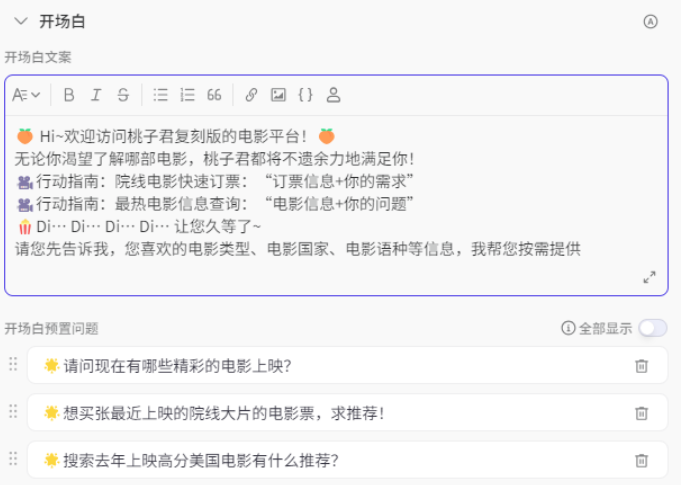Image resolution: width=682 pixels, height=485 pixels.
Task: Click the line Di… Di… 让您久等了
Action: click(x=140, y=226)
